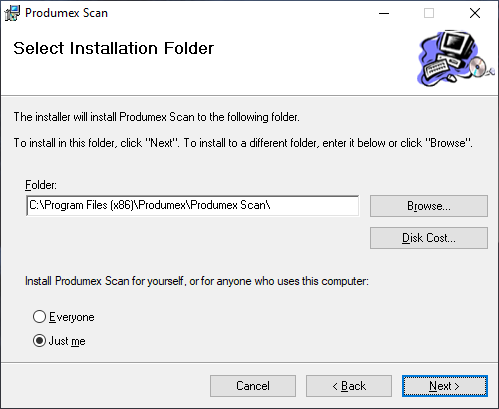Click the Produmex Scan installer icon in title bar
Viewport: 499px width, 409px height.
pyautogui.click(x=12, y=13)
